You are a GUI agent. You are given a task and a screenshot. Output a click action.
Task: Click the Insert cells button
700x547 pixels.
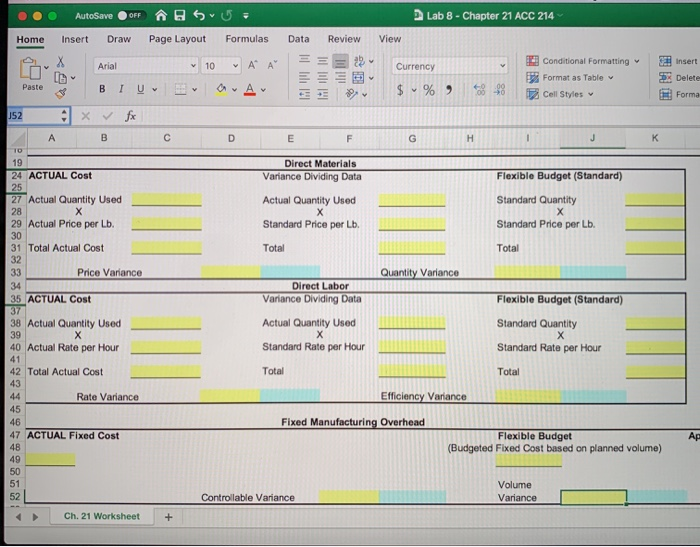pos(678,61)
